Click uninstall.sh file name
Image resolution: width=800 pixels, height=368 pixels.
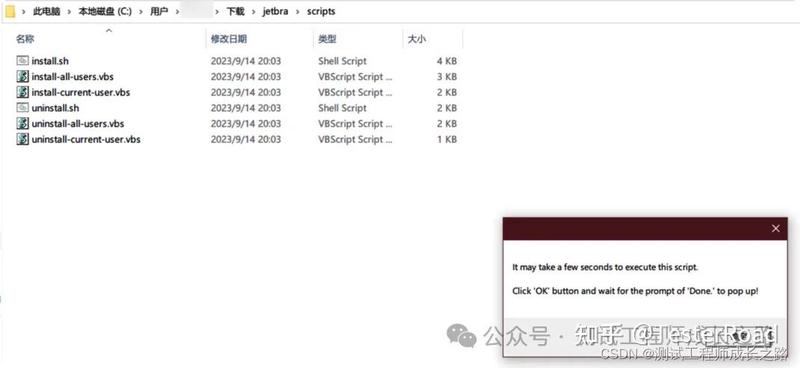point(55,108)
